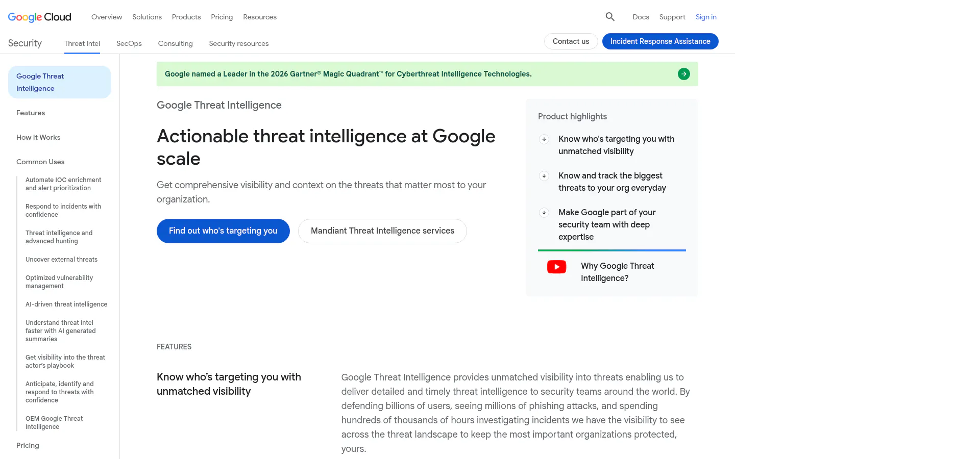Open Uncover external threats
Screen dimensions: 980x459
tap(61, 260)
